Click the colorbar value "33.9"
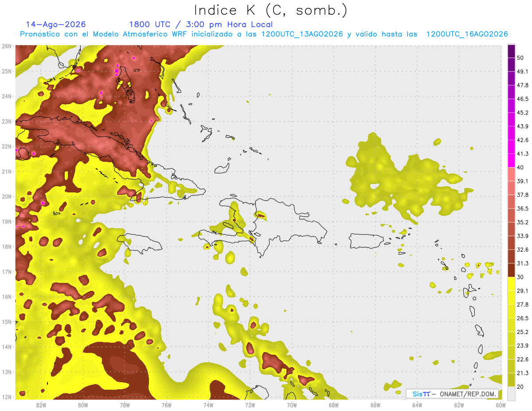This screenshot has height=411, width=532. (x=523, y=236)
